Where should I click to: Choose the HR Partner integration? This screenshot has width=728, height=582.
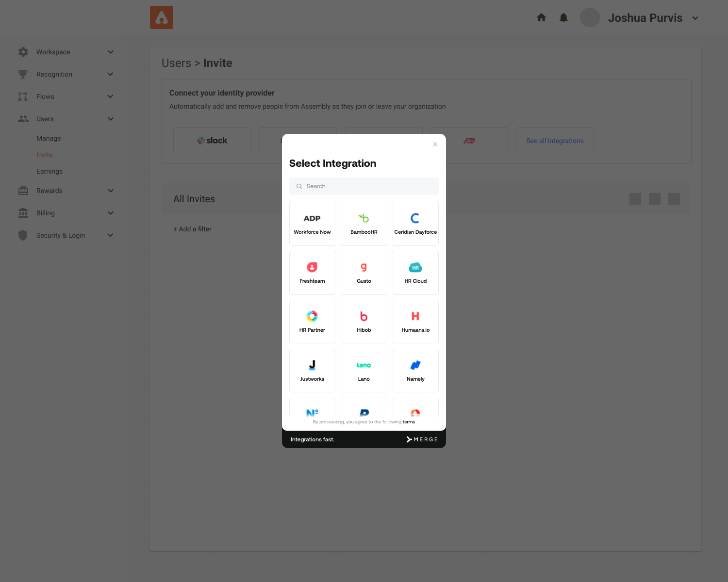(312, 322)
